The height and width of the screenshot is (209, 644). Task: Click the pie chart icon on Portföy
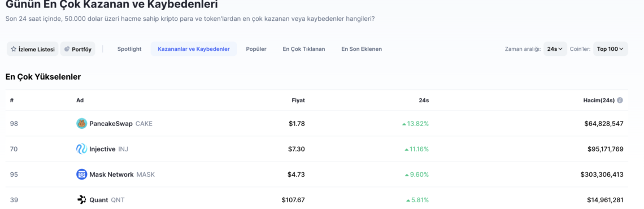tap(67, 49)
